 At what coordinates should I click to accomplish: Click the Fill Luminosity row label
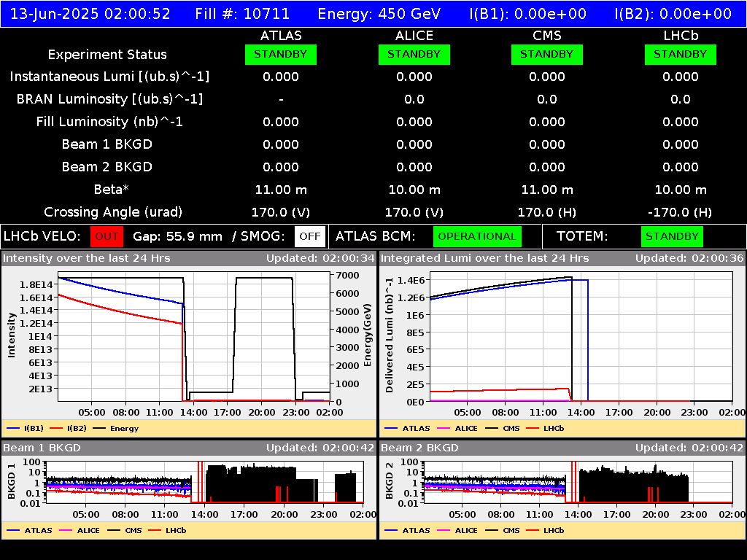click(109, 122)
